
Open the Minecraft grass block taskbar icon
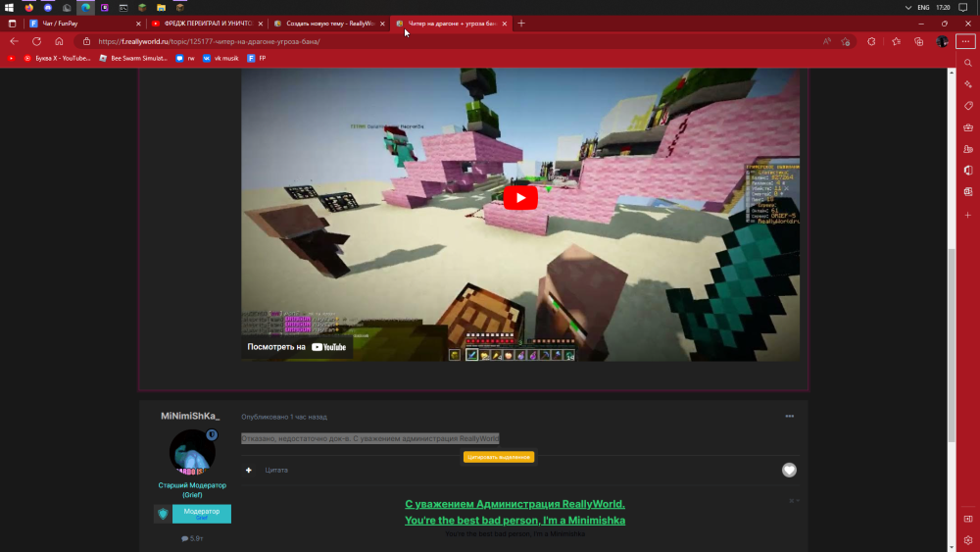(x=142, y=8)
